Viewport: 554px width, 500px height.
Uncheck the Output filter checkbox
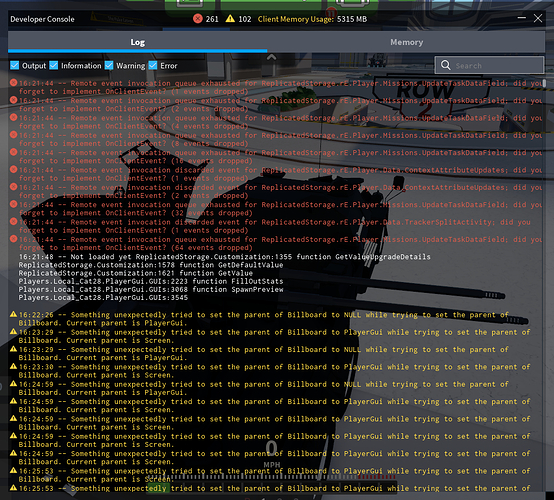pos(14,65)
